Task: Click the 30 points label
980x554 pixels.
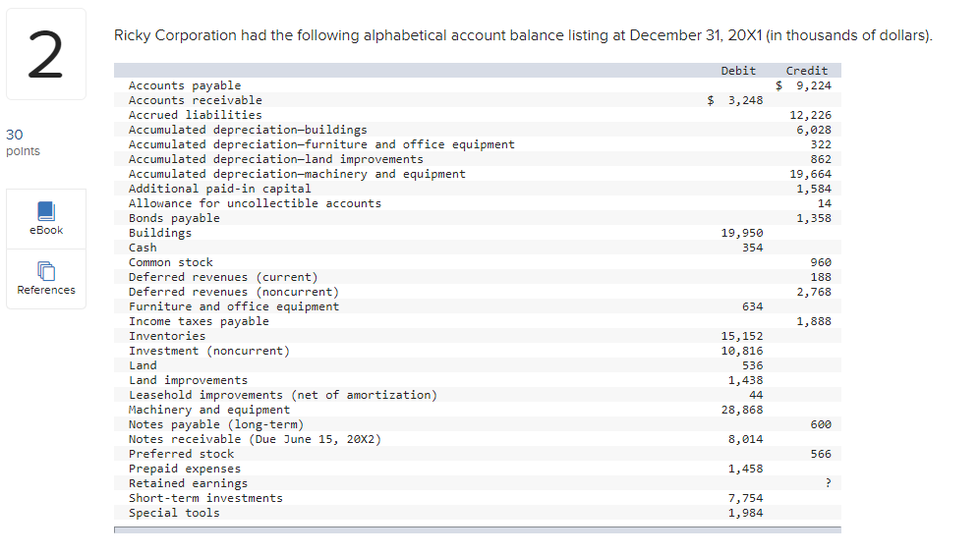Action: (x=23, y=142)
